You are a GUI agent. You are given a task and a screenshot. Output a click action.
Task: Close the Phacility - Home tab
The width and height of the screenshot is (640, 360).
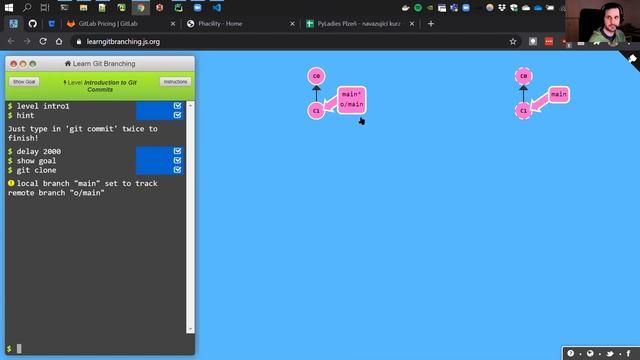[x=292, y=24]
